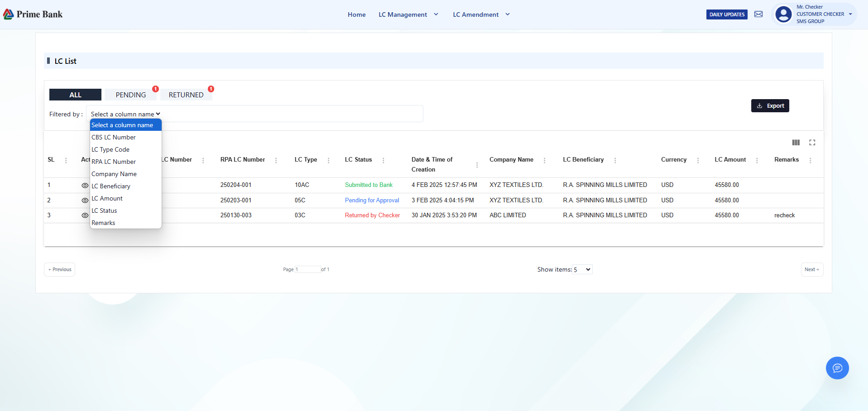Choose Company Name filter option
This screenshot has height=411, width=868.
126,174
